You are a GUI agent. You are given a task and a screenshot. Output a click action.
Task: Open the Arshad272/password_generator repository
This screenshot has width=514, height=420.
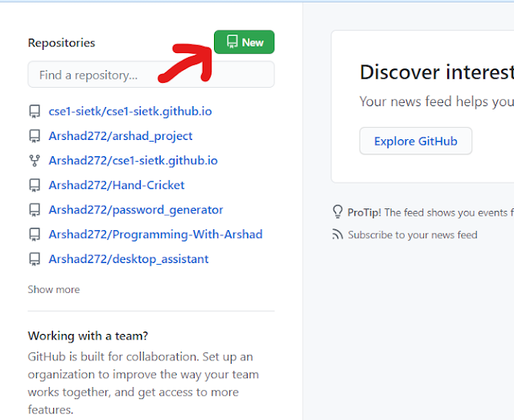136,210
